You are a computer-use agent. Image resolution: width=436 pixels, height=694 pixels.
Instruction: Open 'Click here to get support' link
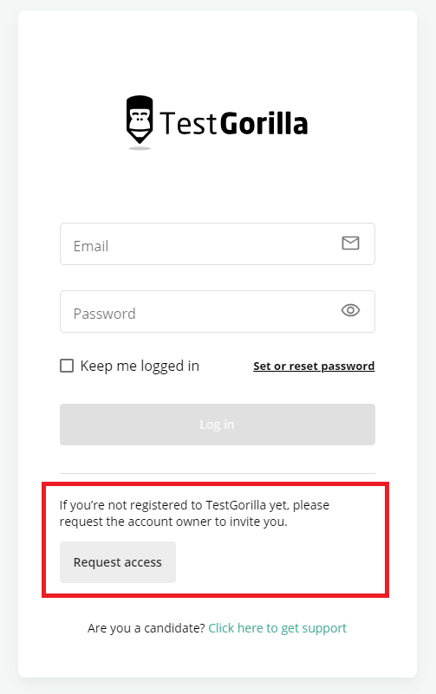point(278,628)
